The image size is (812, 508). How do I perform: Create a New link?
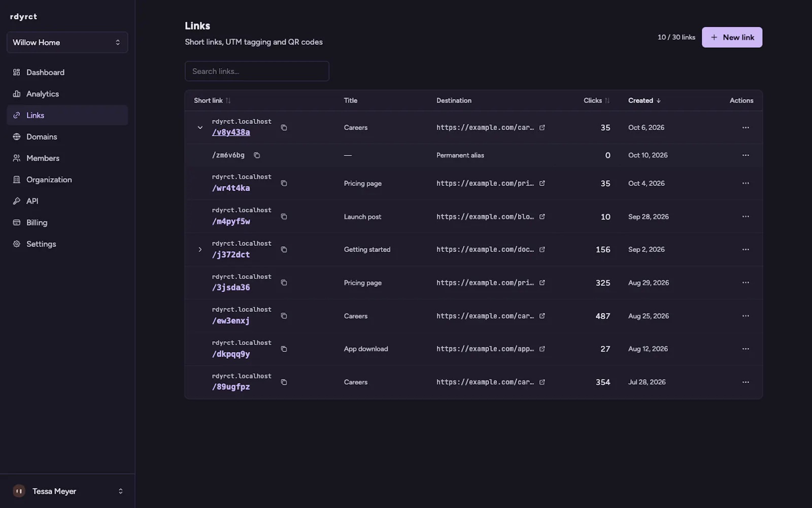coord(732,38)
